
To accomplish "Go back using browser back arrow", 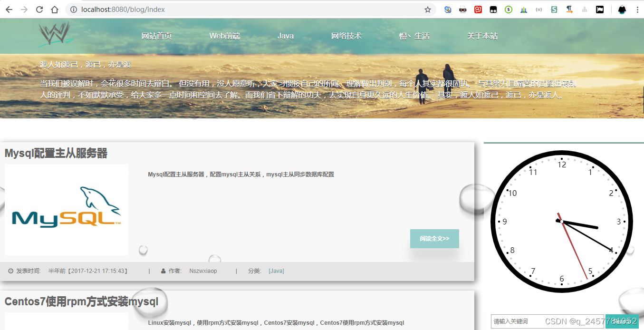I will 9,10.
